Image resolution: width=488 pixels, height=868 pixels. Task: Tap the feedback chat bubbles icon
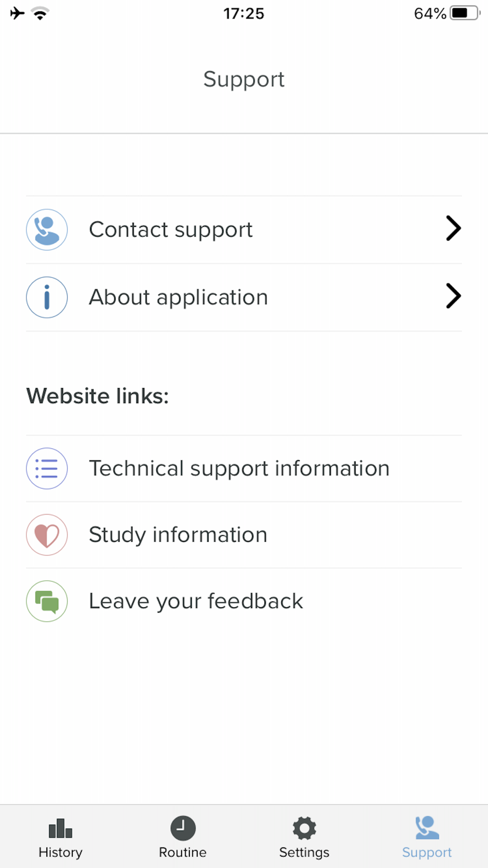tap(47, 601)
